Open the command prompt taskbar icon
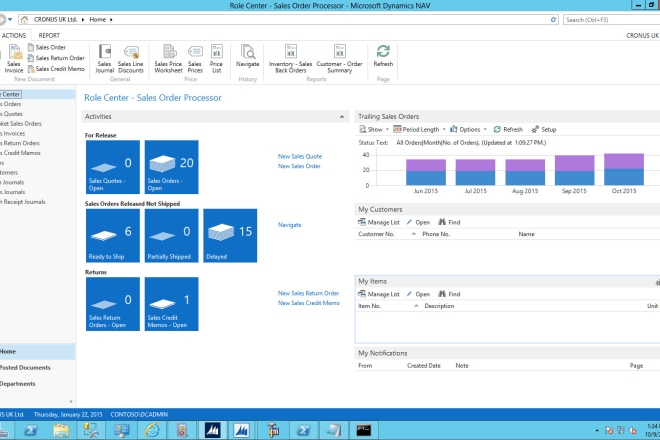The width and height of the screenshot is (660, 440). (364, 430)
